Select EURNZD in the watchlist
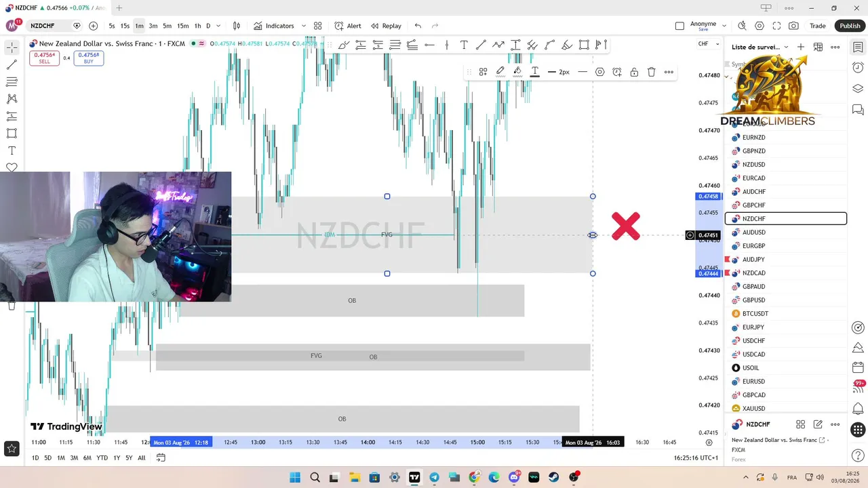Viewport: 868px width, 488px height. pyautogui.click(x=786, y=138)
